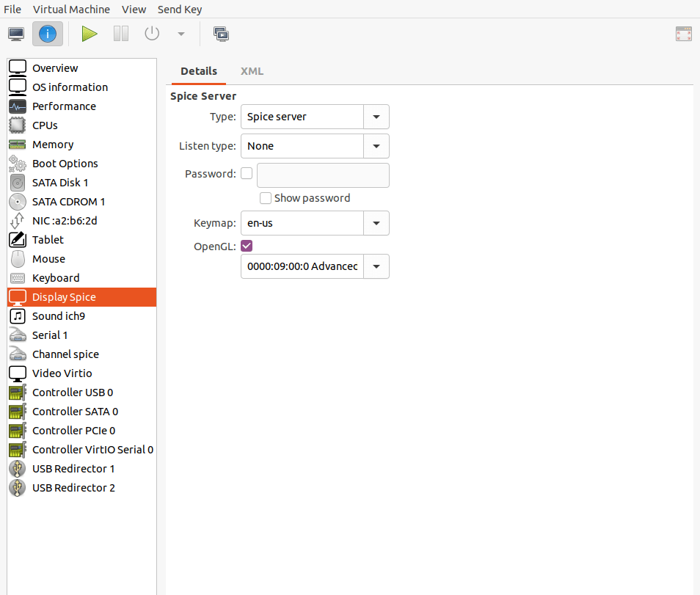
Task: Click inside the password input field
Action: pyautogui.click(x=323, y=175)
